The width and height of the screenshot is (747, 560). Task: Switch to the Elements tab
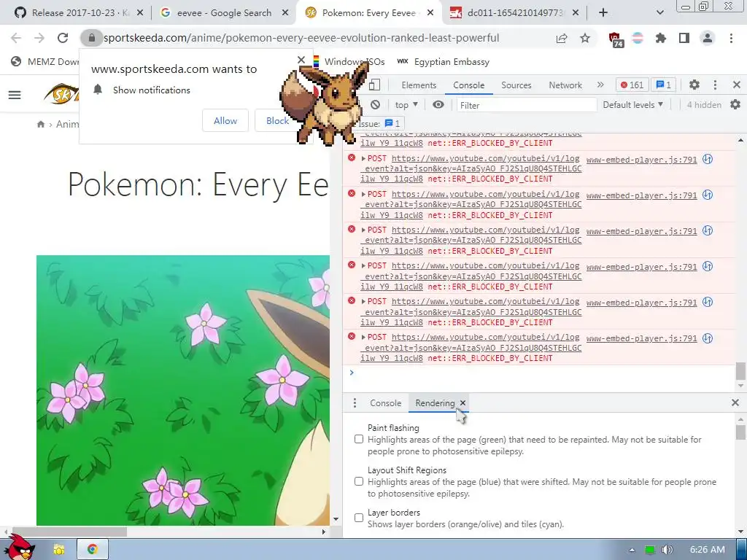point(419,85)
